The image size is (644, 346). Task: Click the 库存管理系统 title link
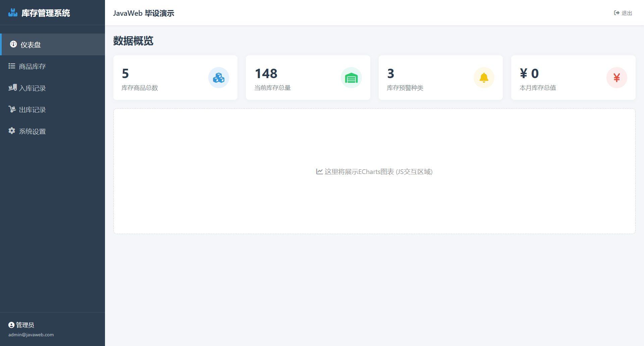pyautogui.click(x=46, y=13)
